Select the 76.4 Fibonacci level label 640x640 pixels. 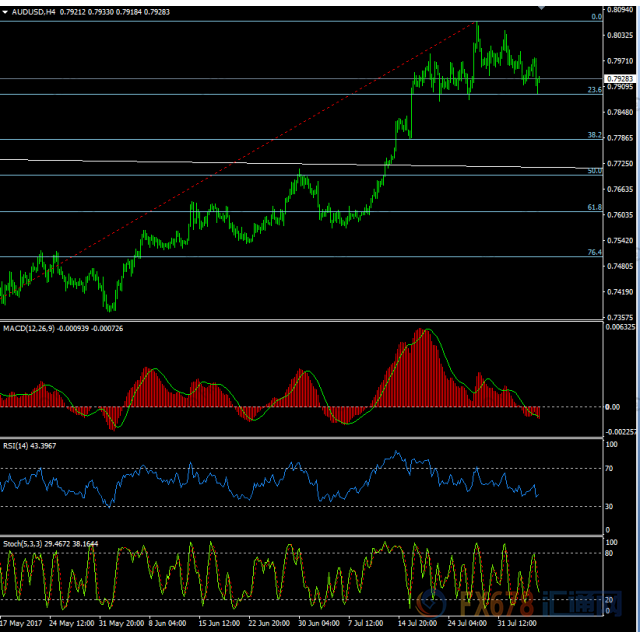tap(594, 252)
